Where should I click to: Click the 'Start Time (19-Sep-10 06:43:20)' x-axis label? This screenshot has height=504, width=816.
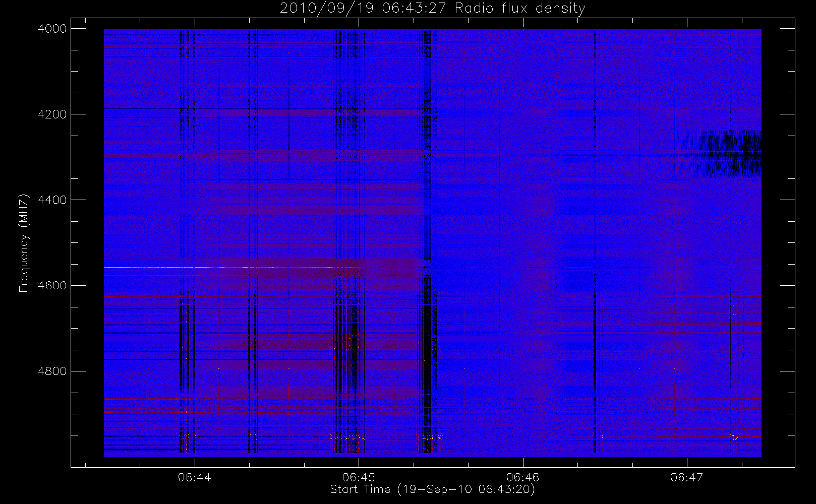433,489
